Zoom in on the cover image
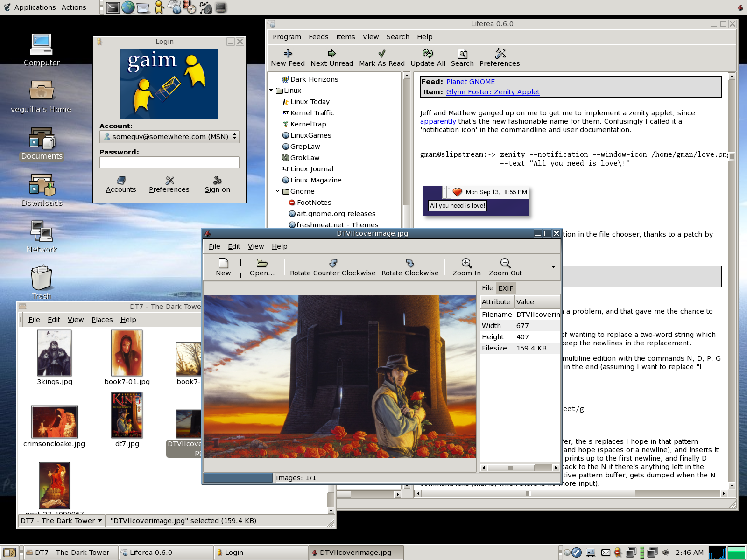This screenshot has height=560, width=747. tap(466, 264)
